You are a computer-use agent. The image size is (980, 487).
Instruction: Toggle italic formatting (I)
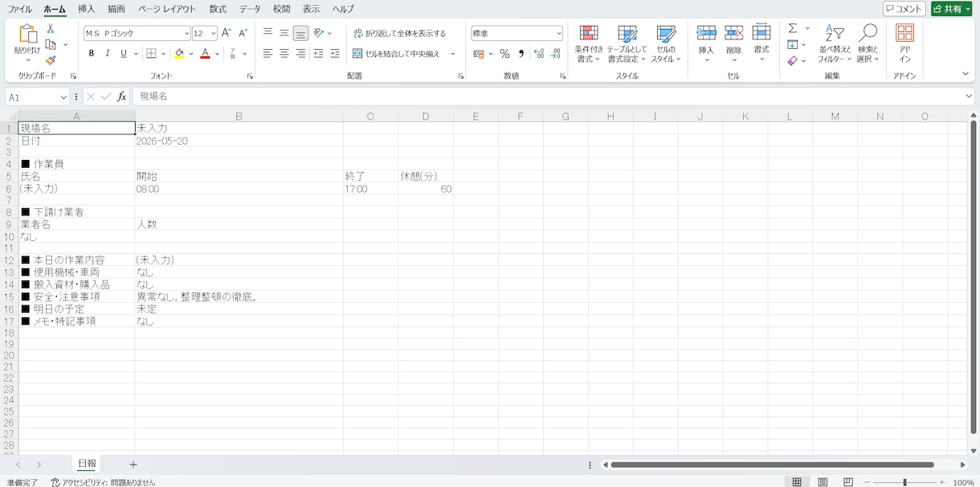pos(108,54)
